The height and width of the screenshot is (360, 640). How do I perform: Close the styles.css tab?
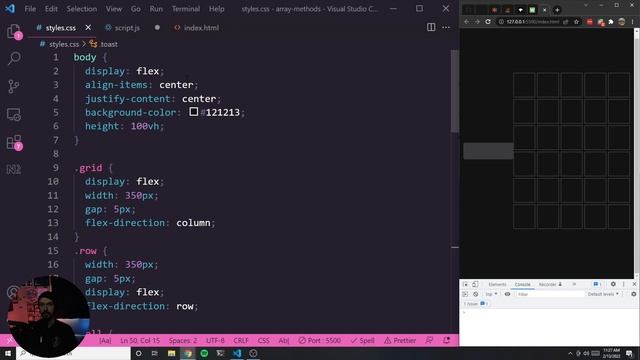coord(88,27)
